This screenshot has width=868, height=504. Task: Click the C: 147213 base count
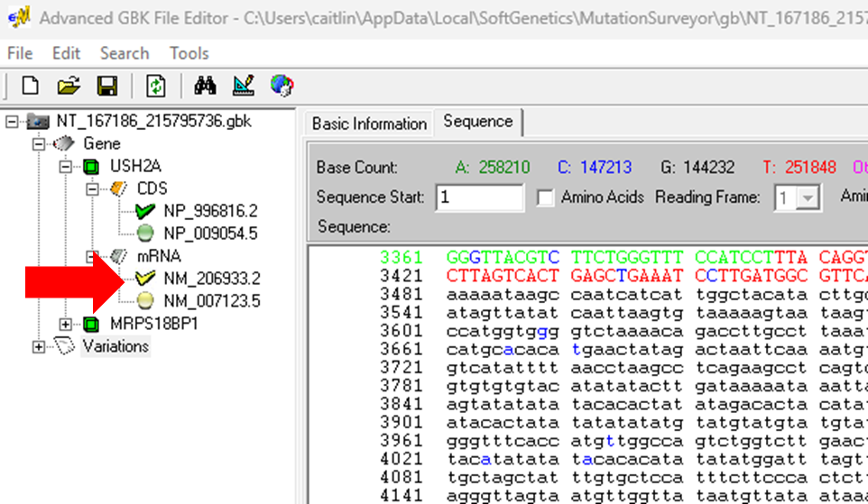point(594,167)
